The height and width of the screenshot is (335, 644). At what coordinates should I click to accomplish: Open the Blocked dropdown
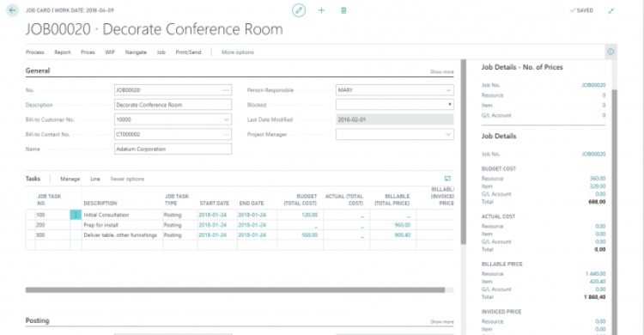pos(449,105)
